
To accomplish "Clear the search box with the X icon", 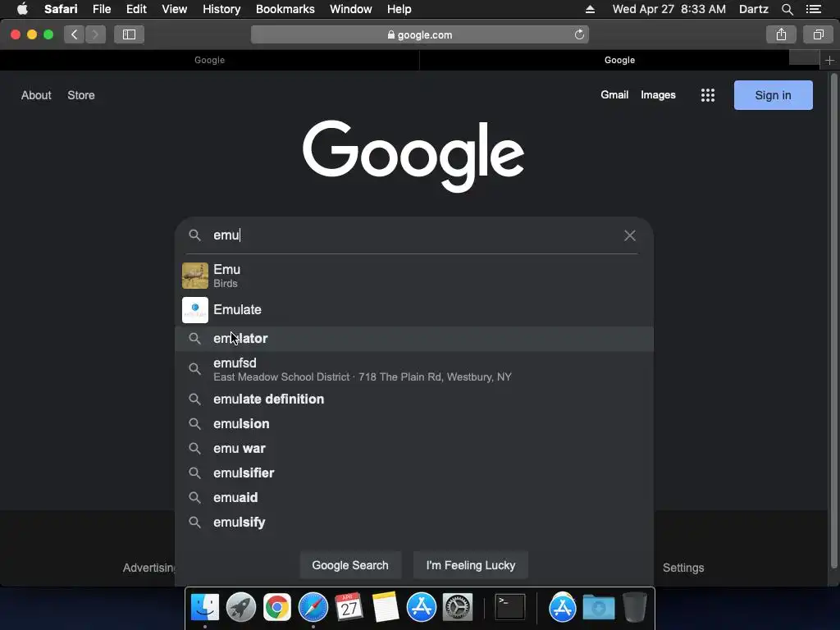I will (630, 235).
